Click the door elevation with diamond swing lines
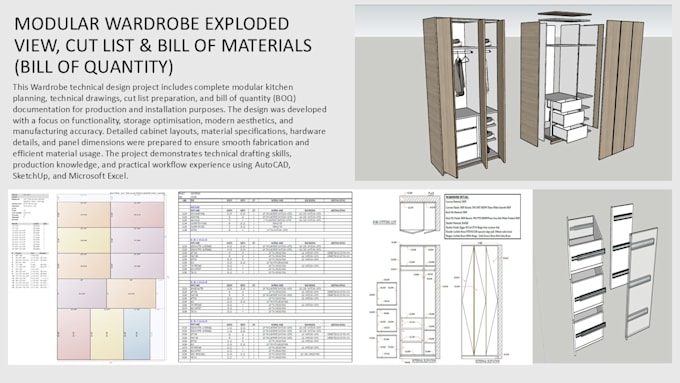Image resolution: width=680 pixels, height=383 pixels. tap(481, 302)
